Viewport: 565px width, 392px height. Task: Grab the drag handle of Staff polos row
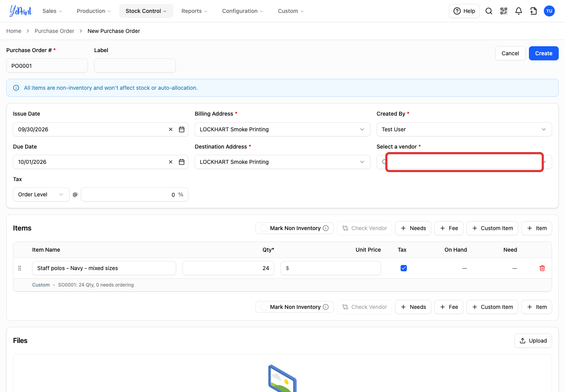coord(20,268)
